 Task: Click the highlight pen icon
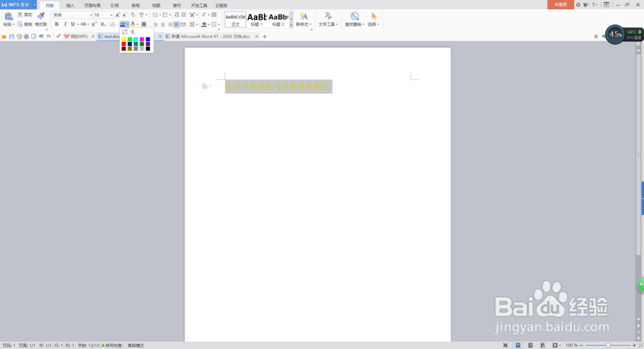(122, 24)
